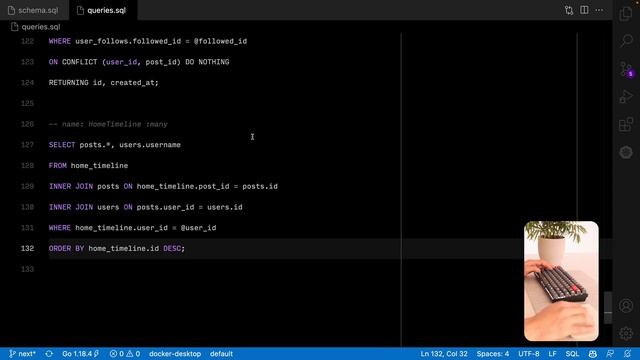Click the next* git branch indicator
640x360 pixels.
(x=22, y=354)
